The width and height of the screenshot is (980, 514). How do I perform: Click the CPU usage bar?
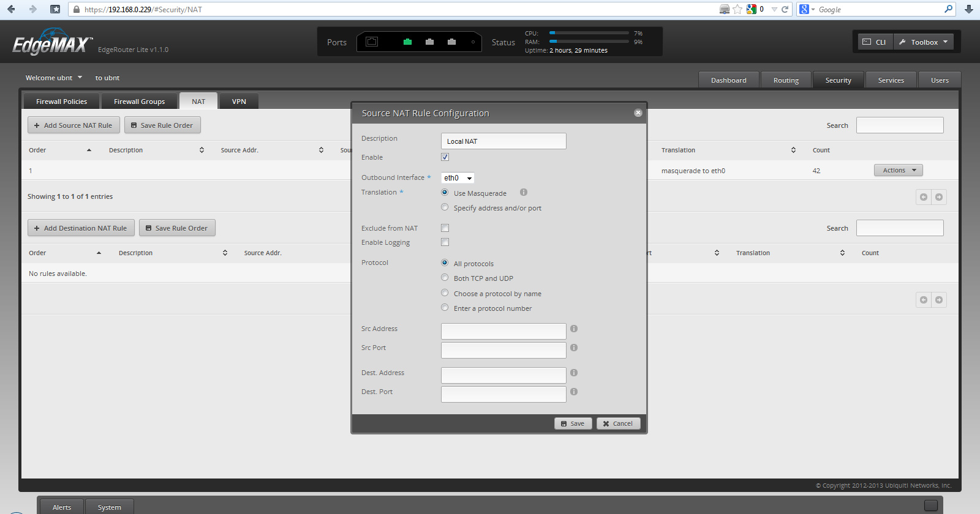point(589,33)
